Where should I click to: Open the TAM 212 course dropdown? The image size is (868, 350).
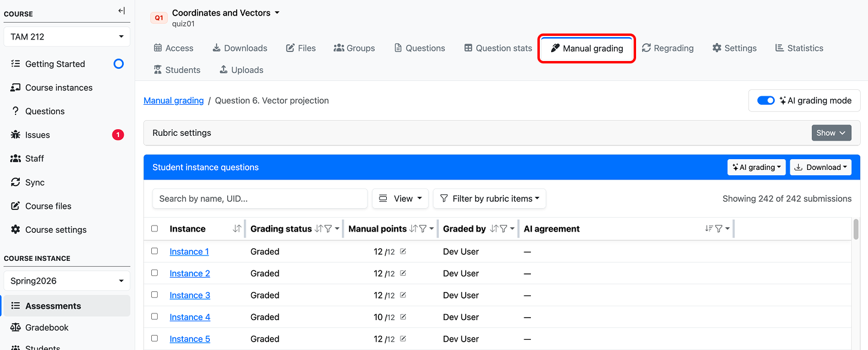click(67, 36)
